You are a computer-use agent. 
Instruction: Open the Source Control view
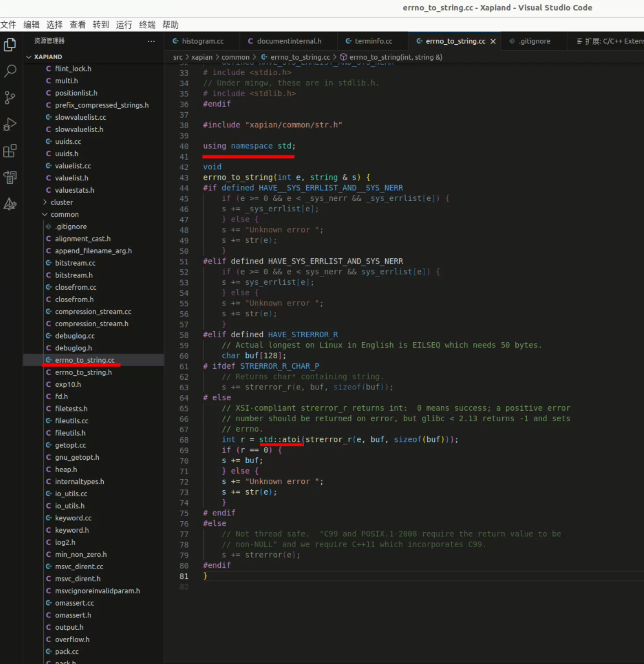click(10, 98)
